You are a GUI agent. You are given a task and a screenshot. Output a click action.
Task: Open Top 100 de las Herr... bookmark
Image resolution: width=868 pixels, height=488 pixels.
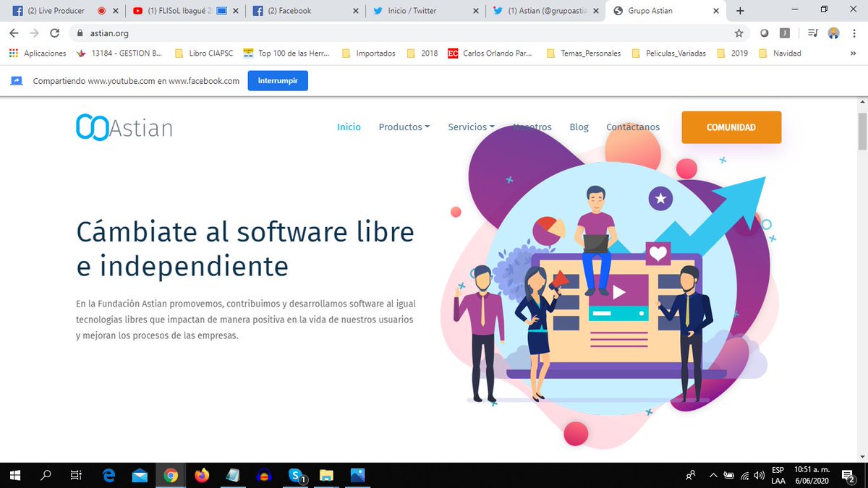[287, 53]
